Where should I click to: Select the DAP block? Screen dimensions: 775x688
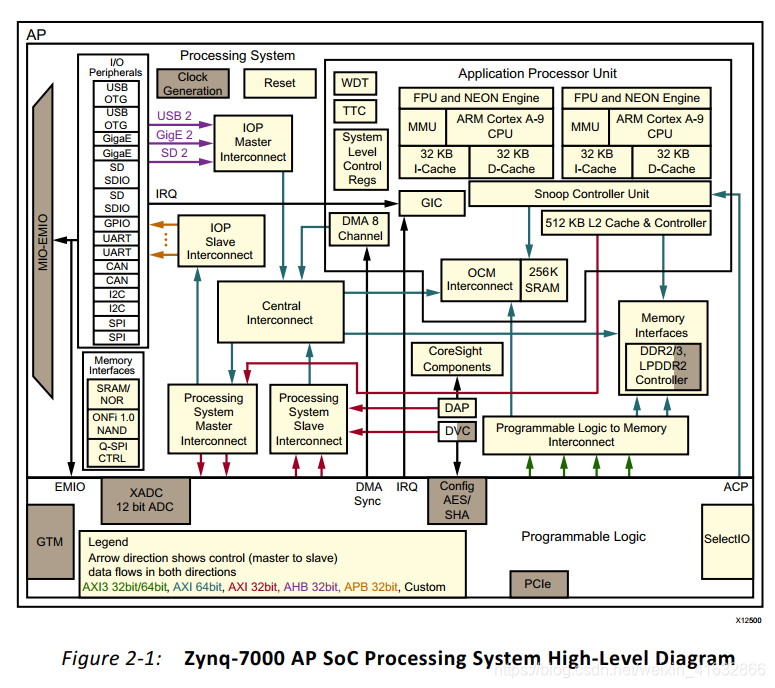[457, 408]
